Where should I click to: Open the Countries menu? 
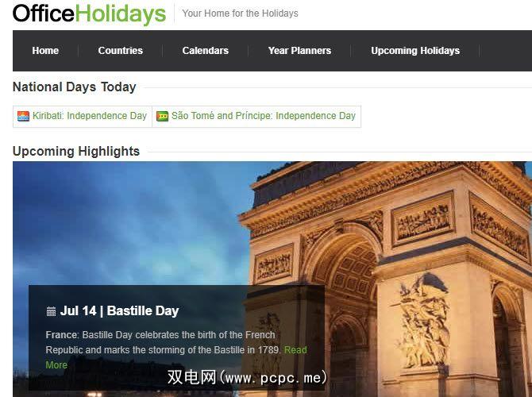coord(121,51)
